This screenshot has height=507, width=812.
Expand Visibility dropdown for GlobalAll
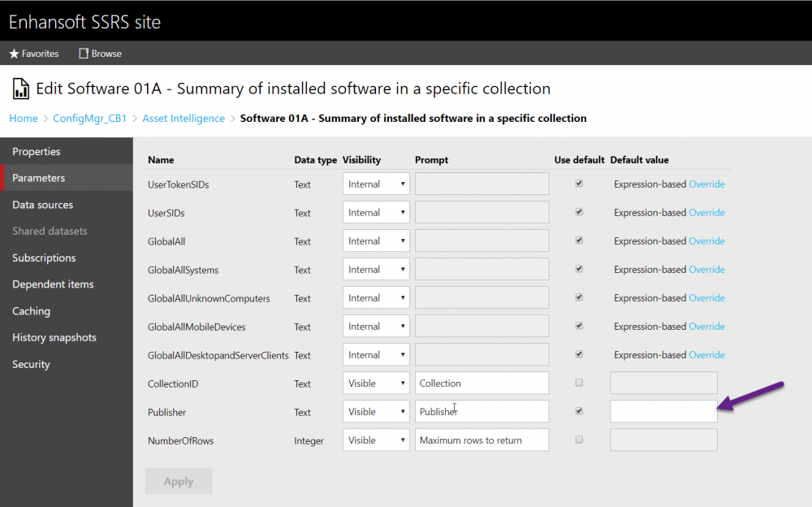(x=376, y=241)
